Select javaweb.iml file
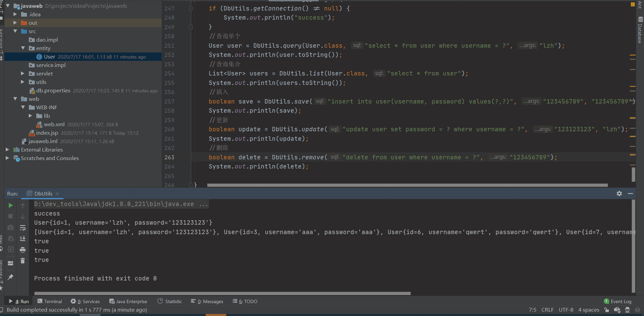The image size is (644, 316). (x=43, y=141)
